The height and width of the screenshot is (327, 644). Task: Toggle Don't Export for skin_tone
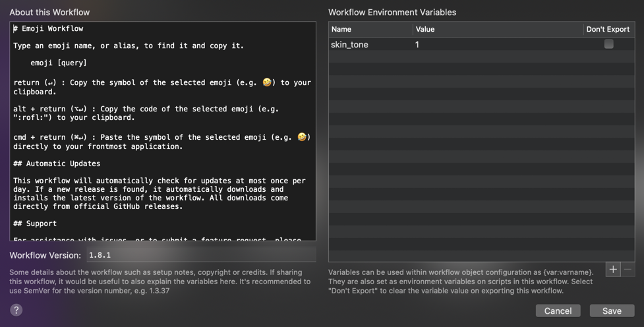608,44
